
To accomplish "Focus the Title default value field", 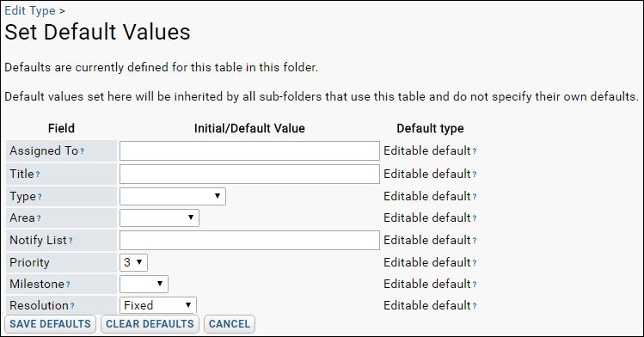I will click(x=249, y=174).
